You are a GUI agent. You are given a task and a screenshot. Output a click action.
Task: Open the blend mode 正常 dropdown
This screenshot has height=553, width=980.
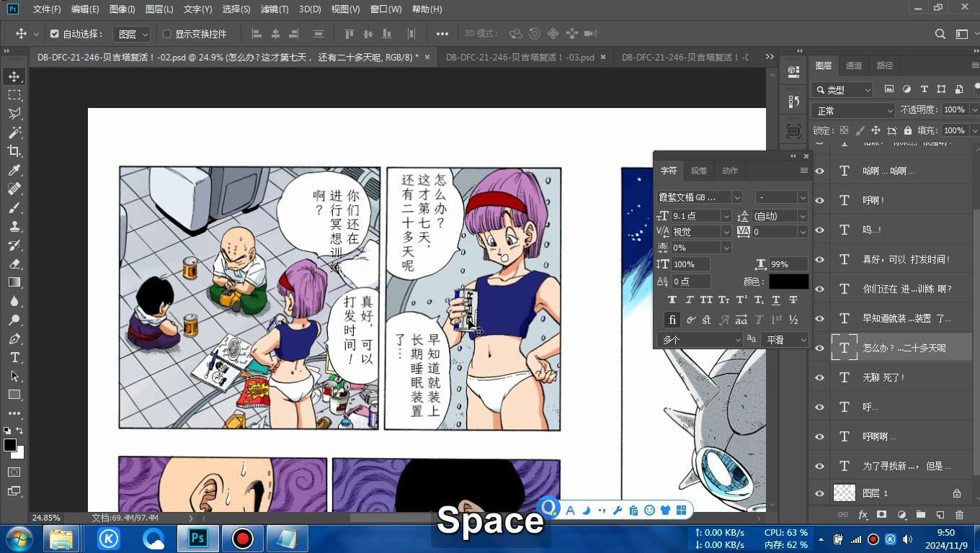point(854,111)
